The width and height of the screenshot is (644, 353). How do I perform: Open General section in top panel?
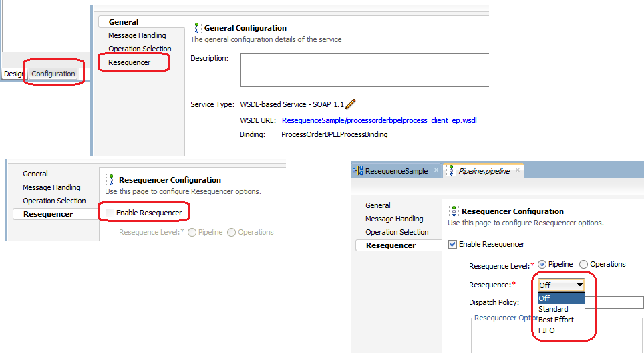point(124,22)
